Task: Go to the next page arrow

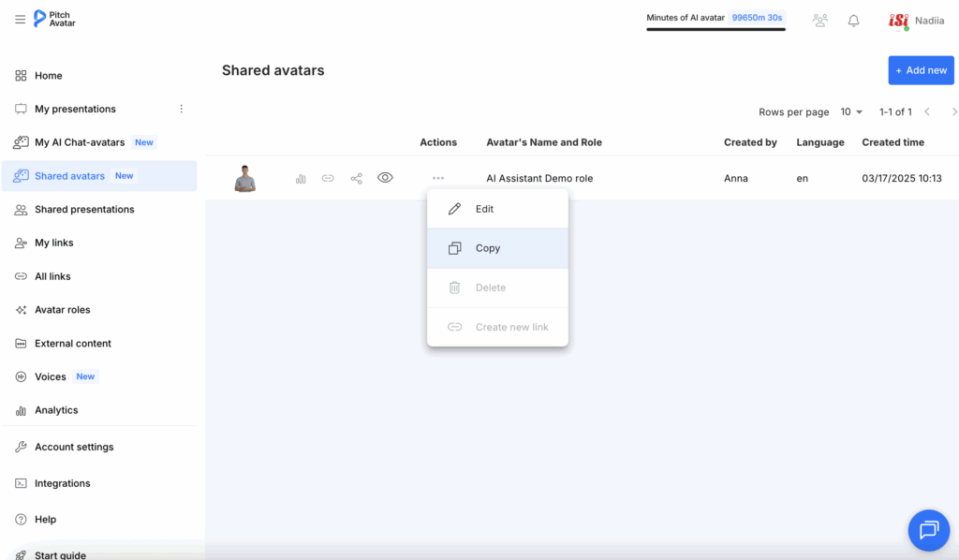Action: coord(954,112)
